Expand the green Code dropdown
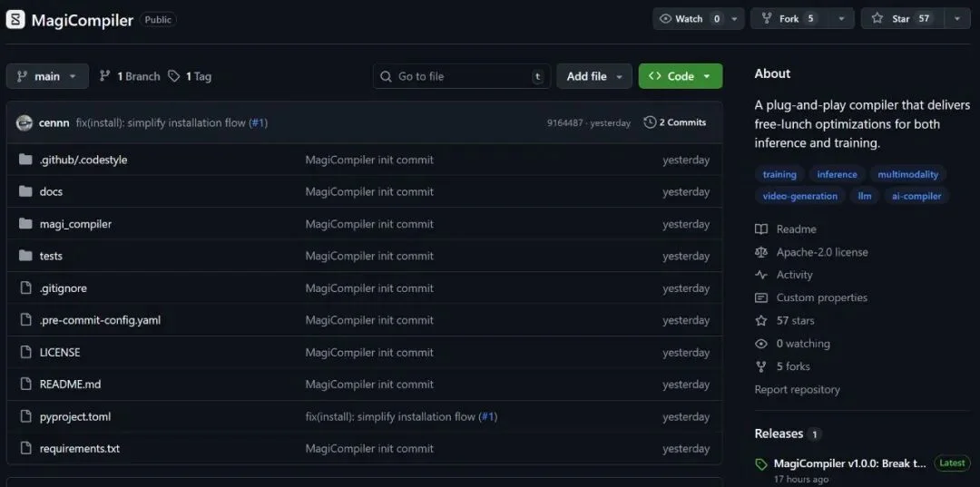980x487 pixels. click(681, 76)
